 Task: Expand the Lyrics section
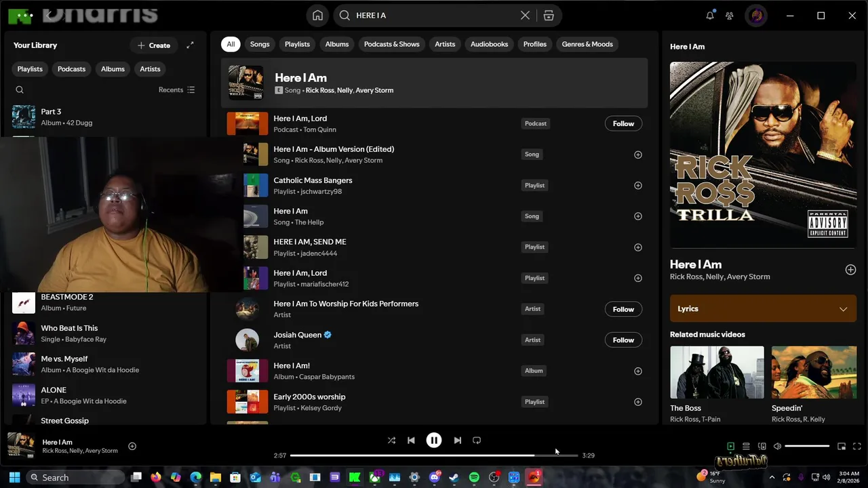[763, 308]
